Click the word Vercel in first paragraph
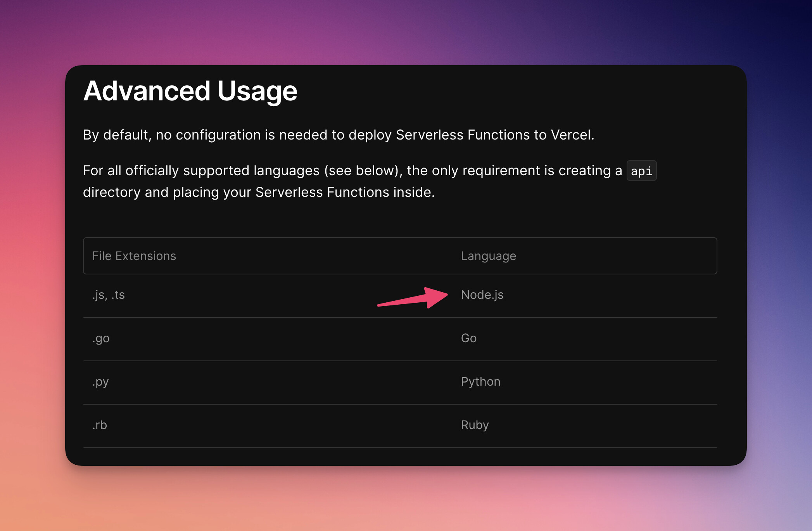 pyautogui.click(x=572, y=135)
